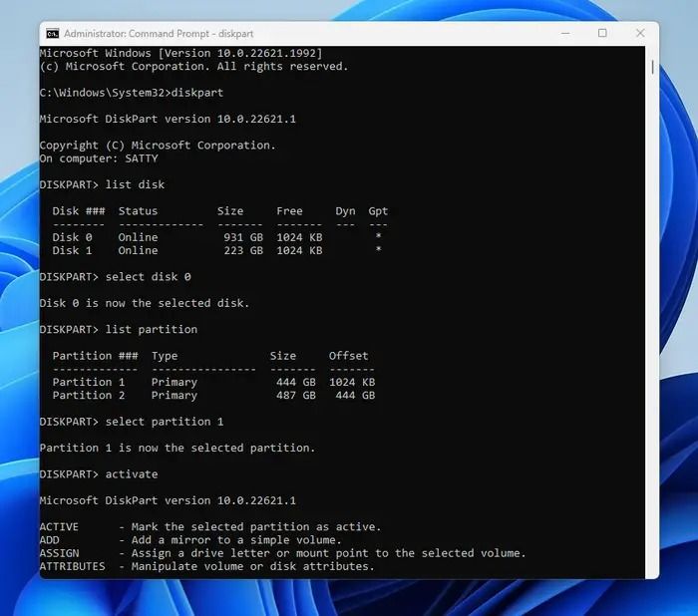Click the '444 GB' size of Partition 1
The height and width of the screenshot is (616, 698).
(295, 382)
